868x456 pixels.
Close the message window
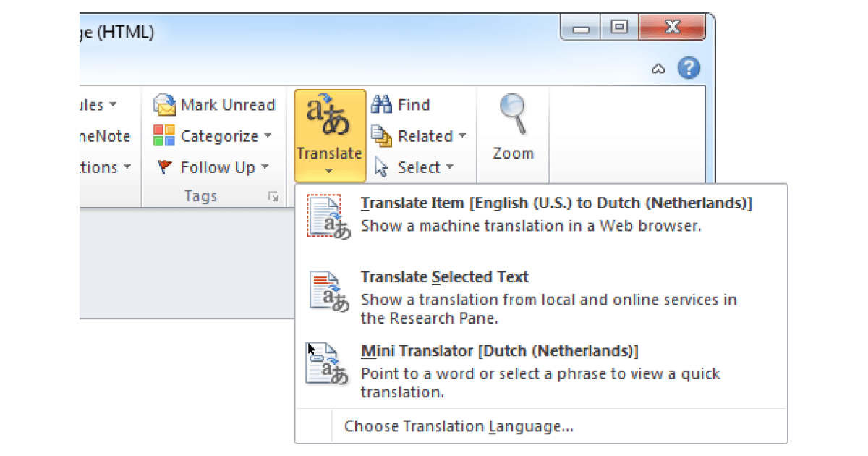tap(673, 29)
